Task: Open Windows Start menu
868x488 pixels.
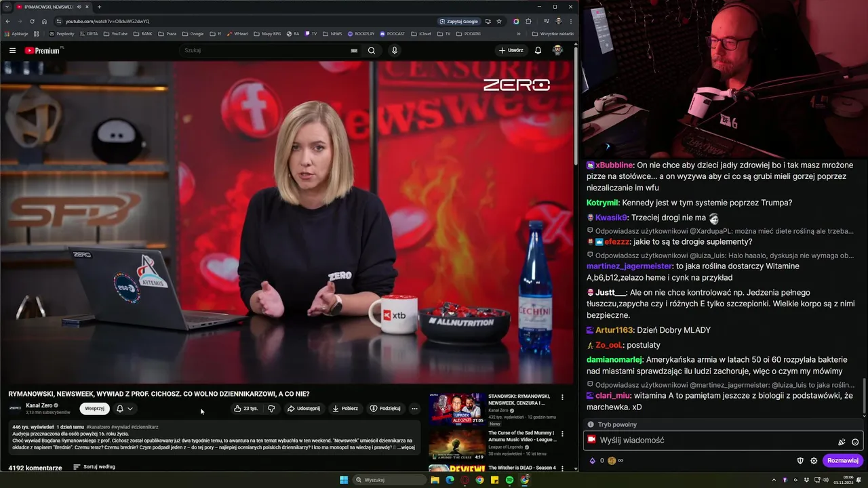Action: [344, 480]
